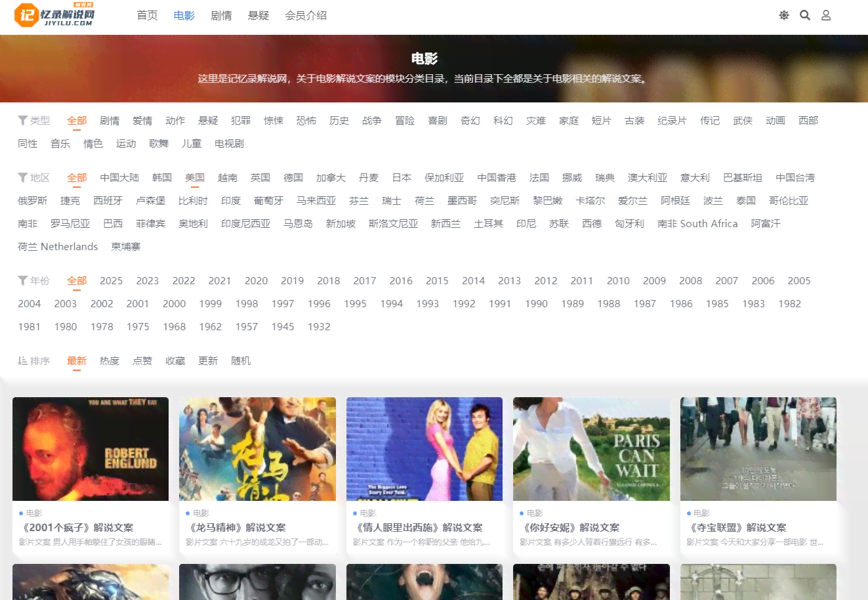Go to 首页 in navigation
The height and width of the screenshot is (600, 868).
pyautogui.click(x=147, y=15)
